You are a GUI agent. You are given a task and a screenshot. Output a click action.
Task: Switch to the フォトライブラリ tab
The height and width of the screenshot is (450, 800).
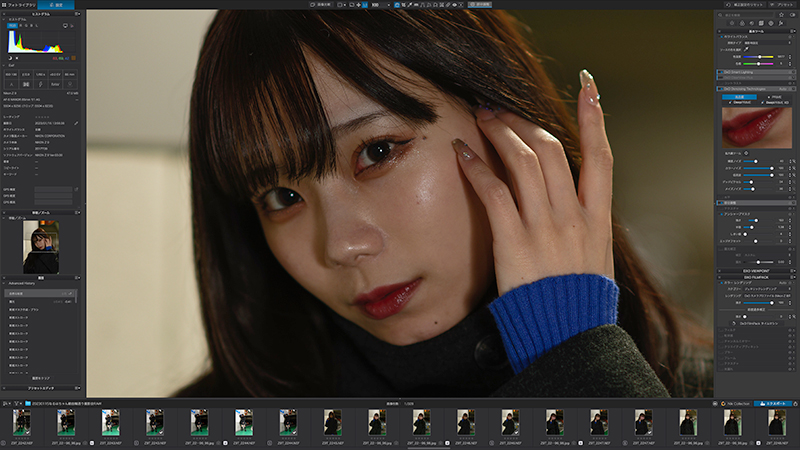(x=19, y=5)
